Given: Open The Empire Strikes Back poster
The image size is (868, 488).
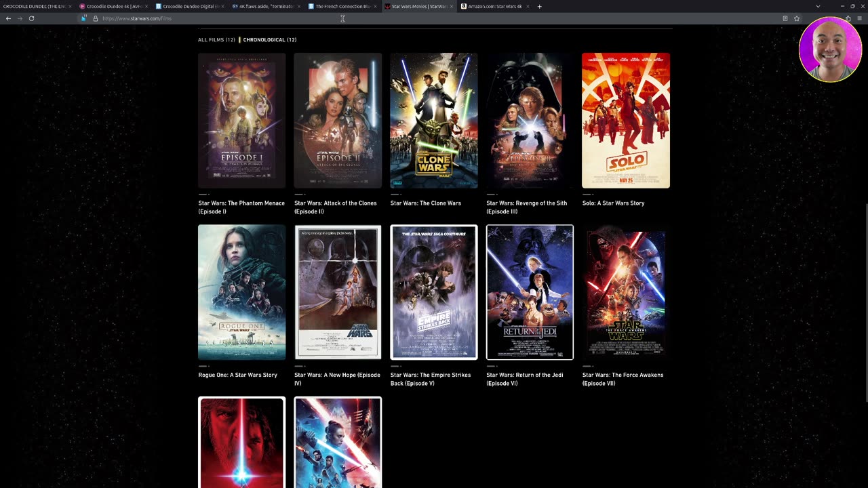Looking at the screenshot, I should [x=434, y=292].
